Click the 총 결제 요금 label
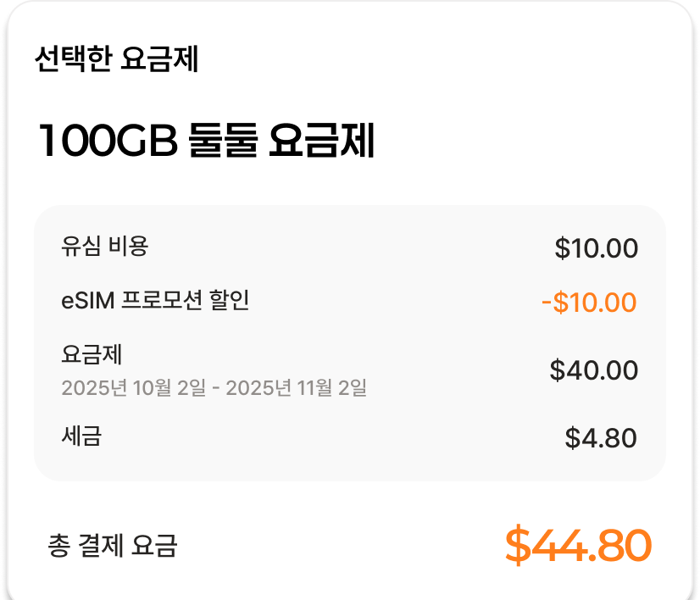 [x=113, y=547]
